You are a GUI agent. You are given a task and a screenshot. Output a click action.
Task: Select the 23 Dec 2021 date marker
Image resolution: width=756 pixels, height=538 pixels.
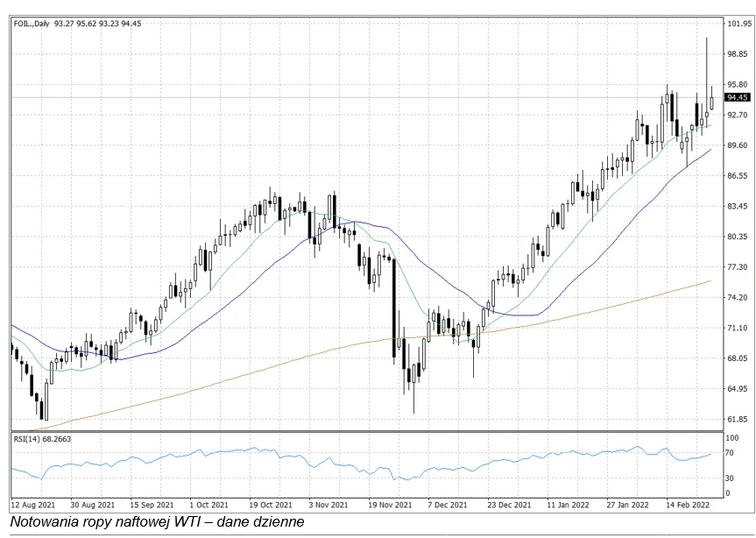(x=509, y=505)
